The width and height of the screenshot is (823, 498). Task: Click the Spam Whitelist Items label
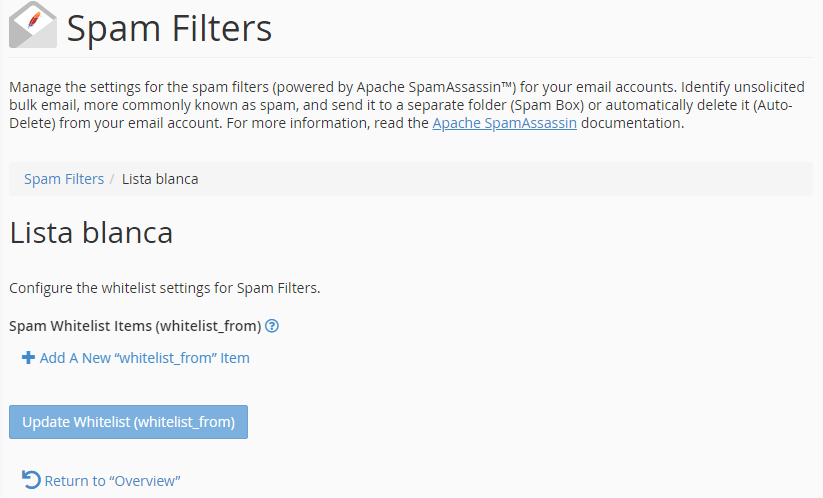(134, 326)
